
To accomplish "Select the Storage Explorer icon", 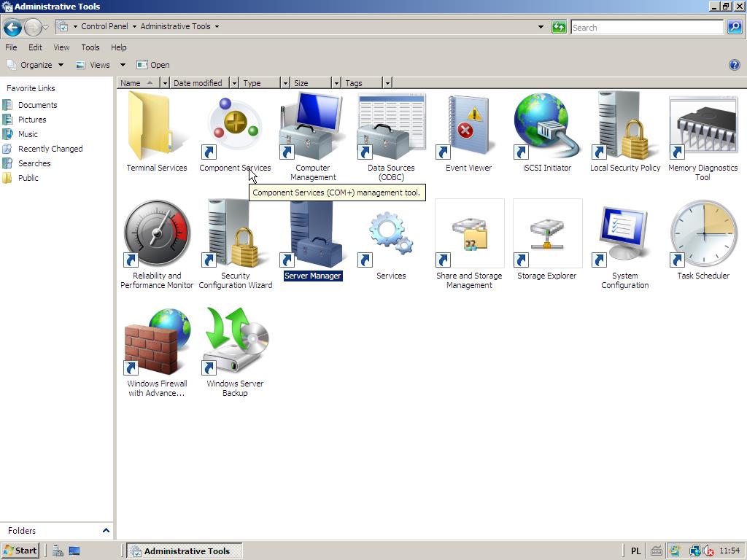I will (x=547, y=233).
